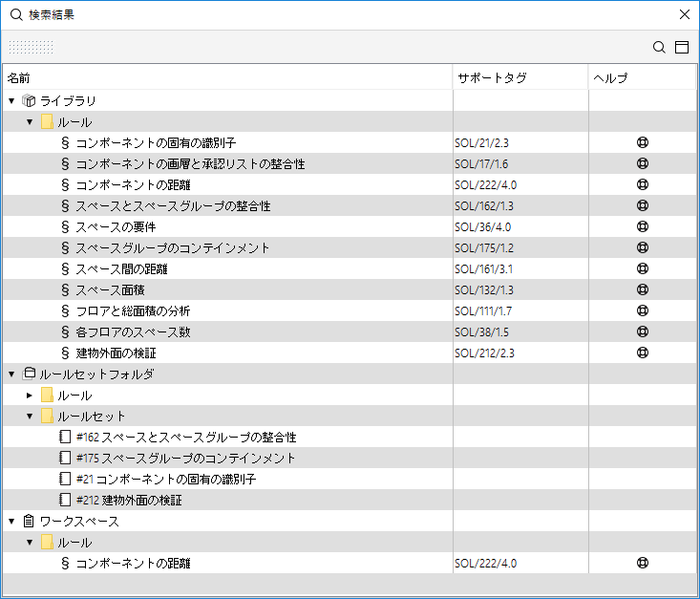Click support tag SOL/161/3.1

click(x=483, y=268)
